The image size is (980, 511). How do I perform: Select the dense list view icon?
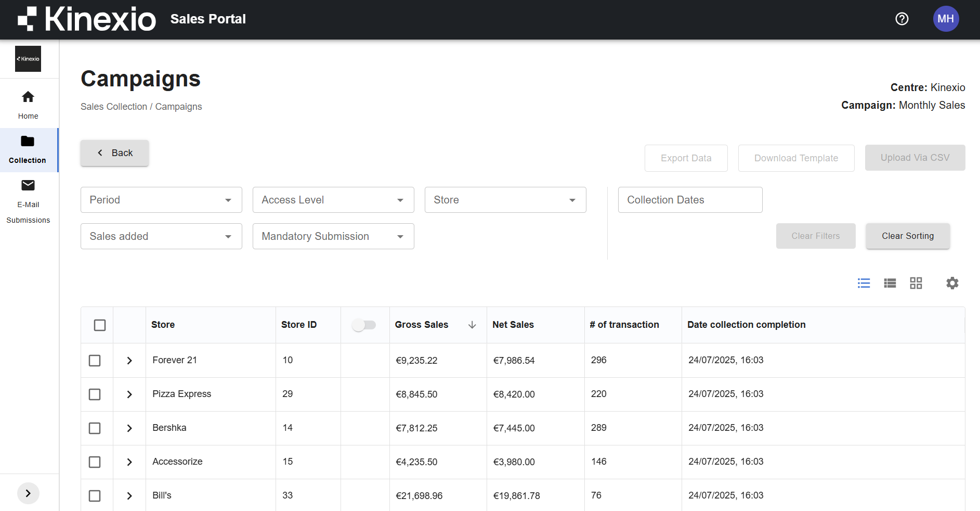[890, 283]
